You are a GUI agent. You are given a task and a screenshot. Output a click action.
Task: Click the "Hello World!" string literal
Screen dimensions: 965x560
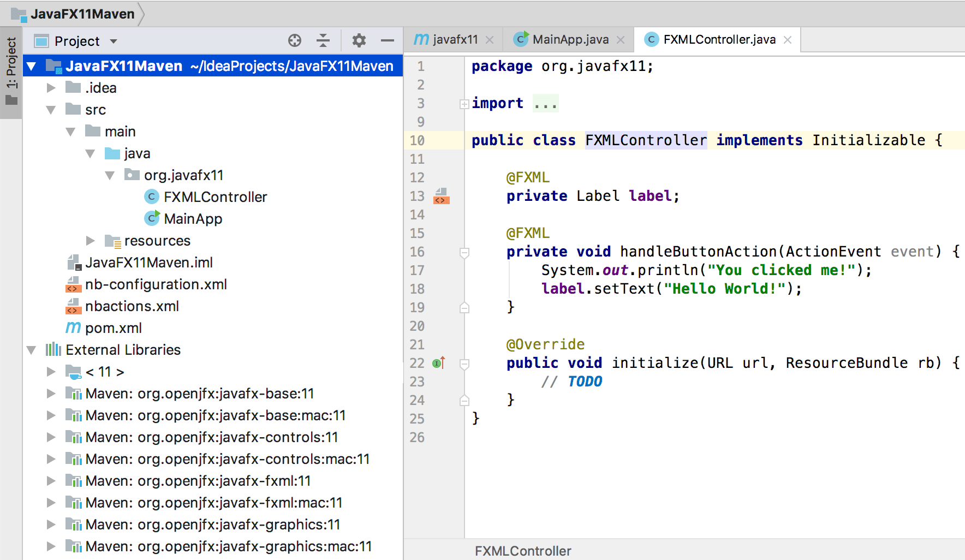(724, 289)
